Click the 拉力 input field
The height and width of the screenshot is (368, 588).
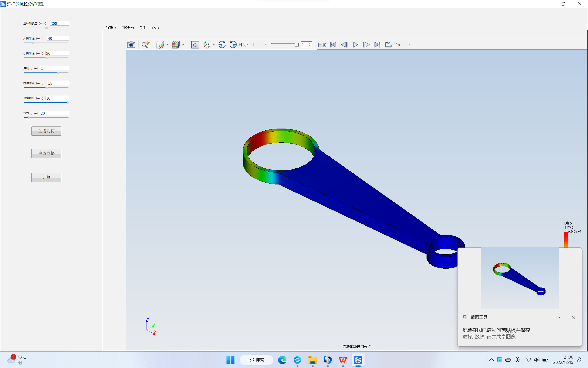(x=54, y=113)
